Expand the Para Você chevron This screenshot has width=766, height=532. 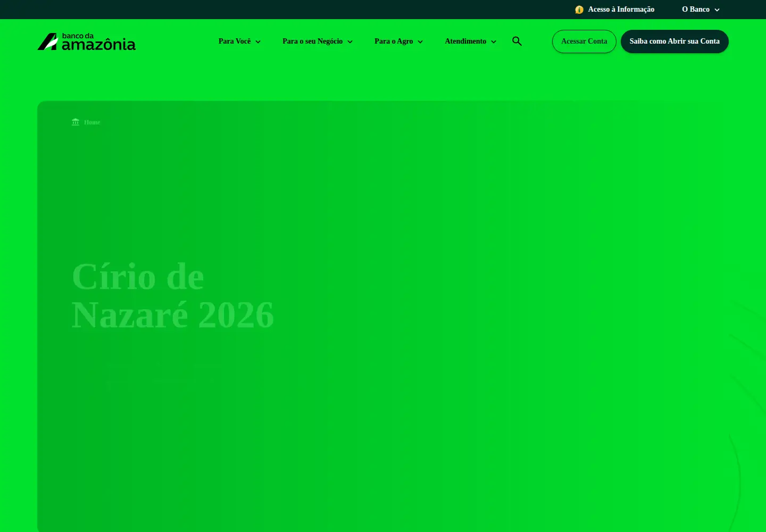258,41
